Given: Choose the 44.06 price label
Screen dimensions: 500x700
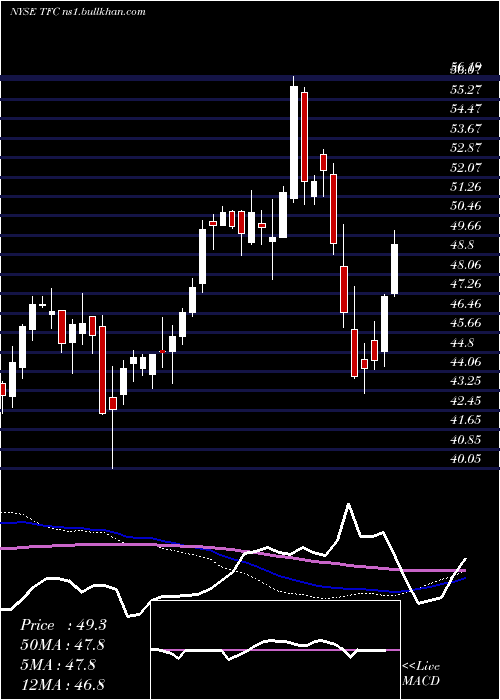Looking at the screenshot, I should pos(466,362).
